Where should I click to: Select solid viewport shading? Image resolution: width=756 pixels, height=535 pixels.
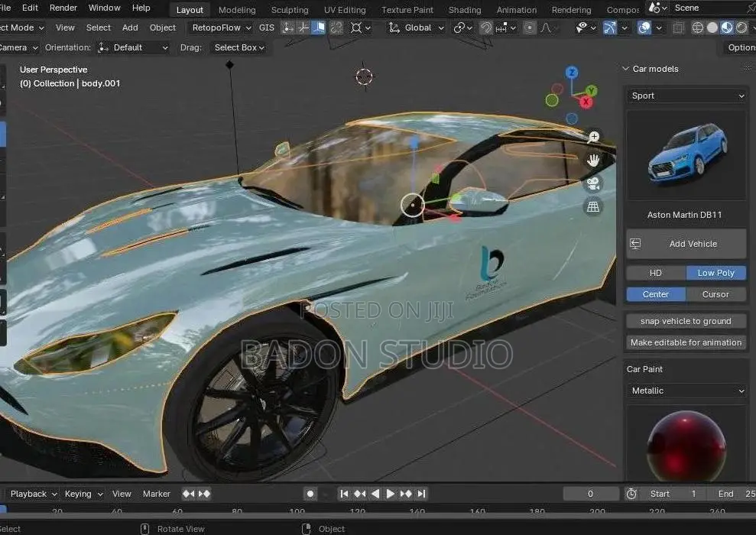point(712,28)
